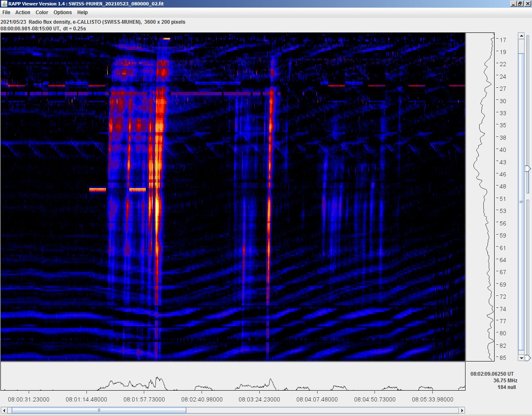This screenshot has height=416, width=532.
Task: Open the File menu
Action: tap(6, 12)
